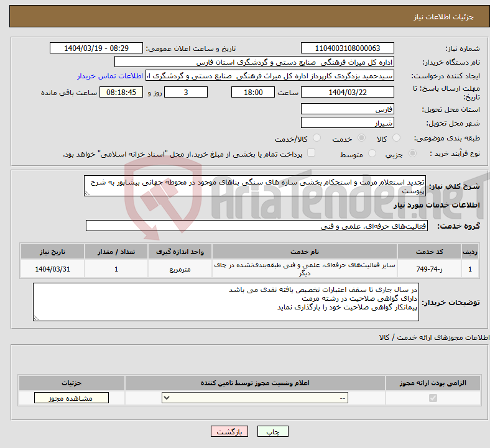Click the چاپ print button
Image resolution: width=490 pixels, height=448 pixels.
[x=272, y=431]
